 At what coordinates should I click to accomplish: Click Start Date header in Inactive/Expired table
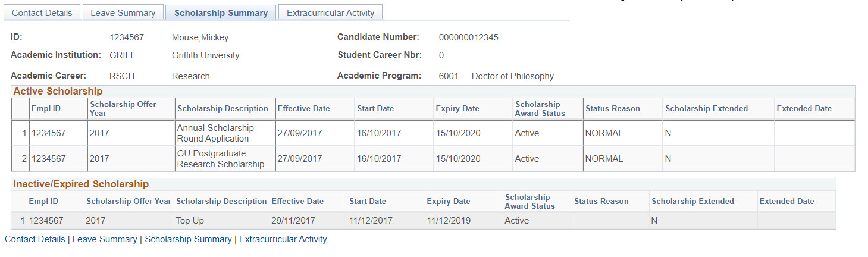point(368,202)
